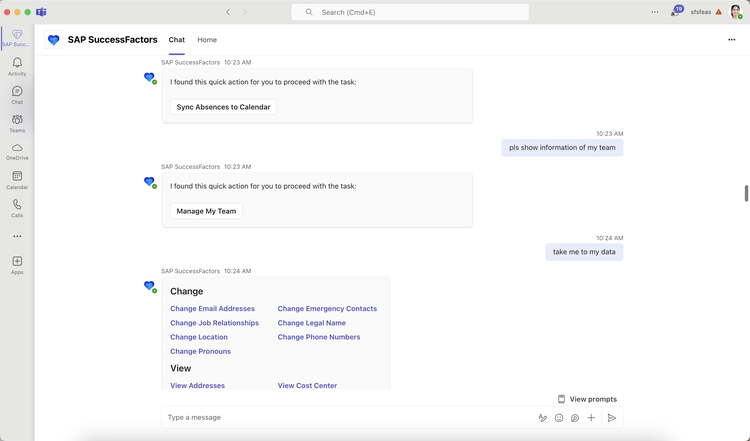Screen dimensions: 750x441
Task: Send the message with arrow icon
Action: (611, 418)
